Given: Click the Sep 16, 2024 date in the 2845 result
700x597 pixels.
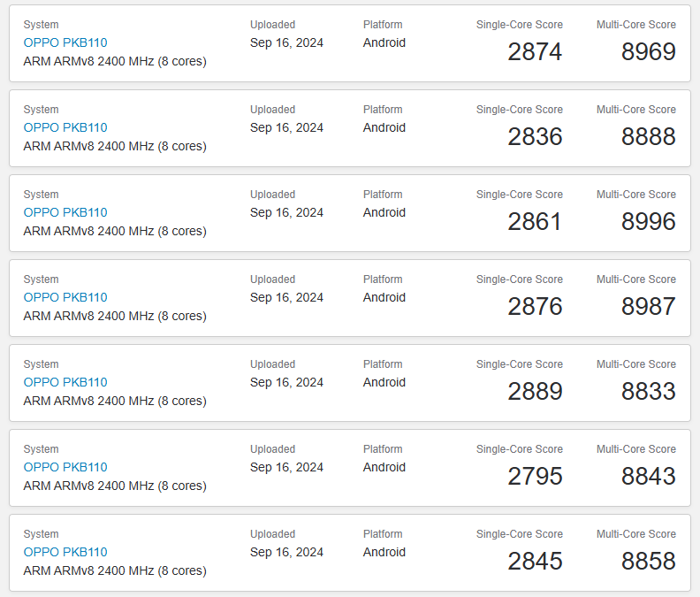Looking at the screenshot, I should pos(286,552).
